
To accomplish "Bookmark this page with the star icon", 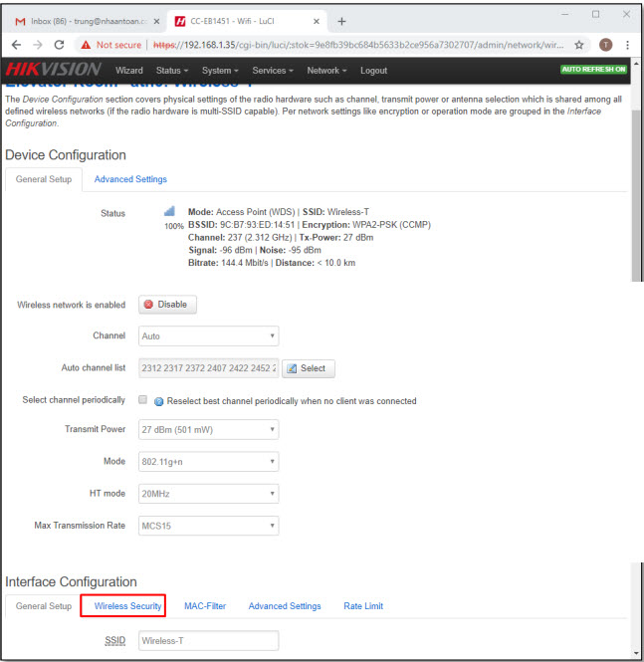I will pyautogui.click(x=579, y=45).
